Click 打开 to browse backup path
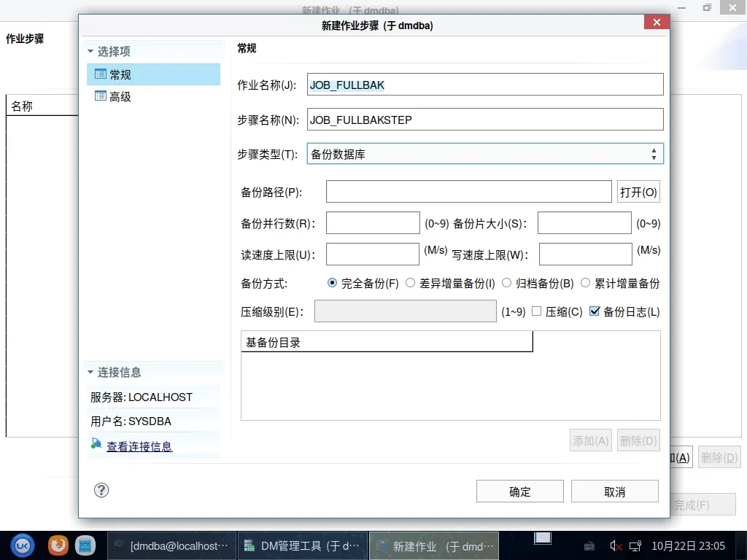 tap(638, 192)
